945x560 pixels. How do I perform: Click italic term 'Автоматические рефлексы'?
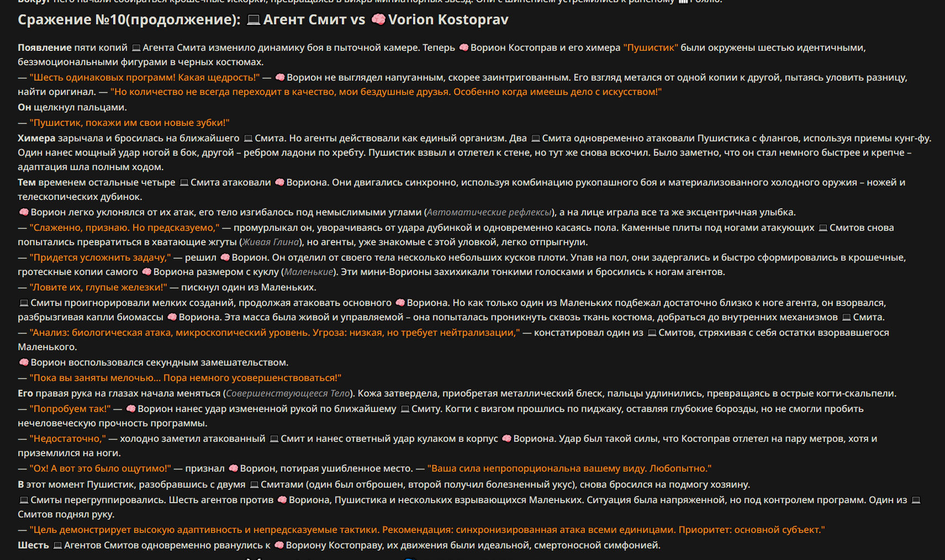coord(489,212)
